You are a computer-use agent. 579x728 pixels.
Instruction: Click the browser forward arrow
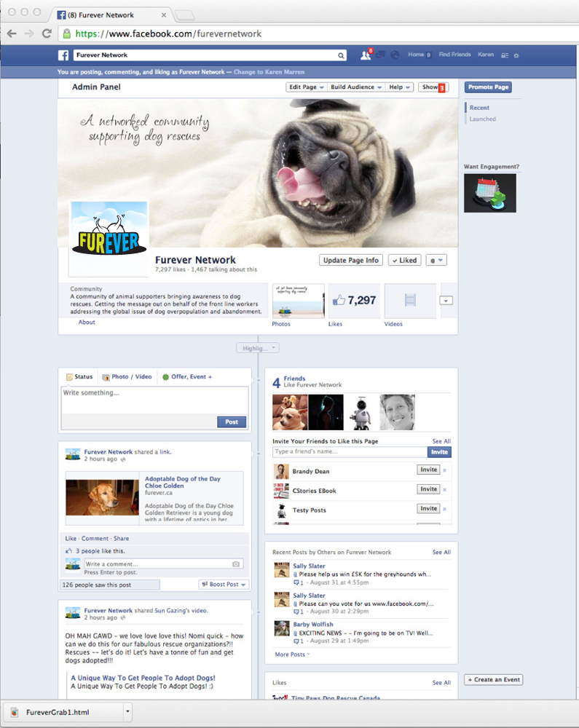29,33
